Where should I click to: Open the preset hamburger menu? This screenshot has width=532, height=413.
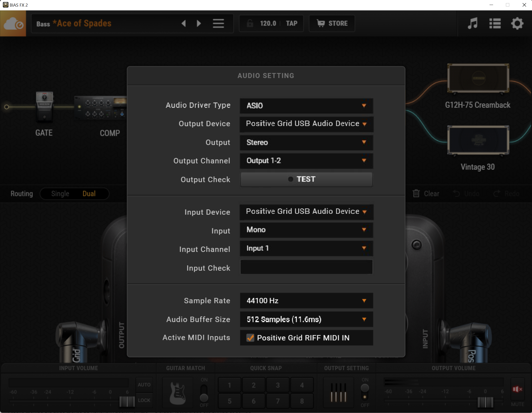tap(218, 23)
